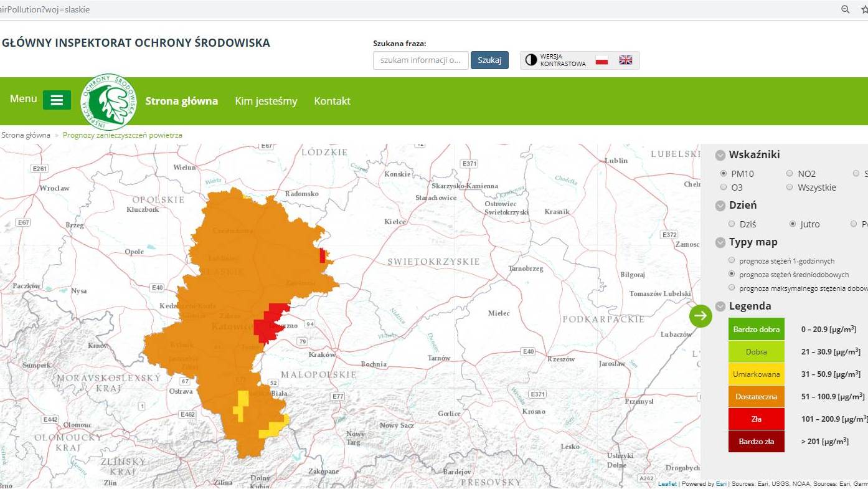
Task: Bookmark page with the star icon
Action: 864,9
